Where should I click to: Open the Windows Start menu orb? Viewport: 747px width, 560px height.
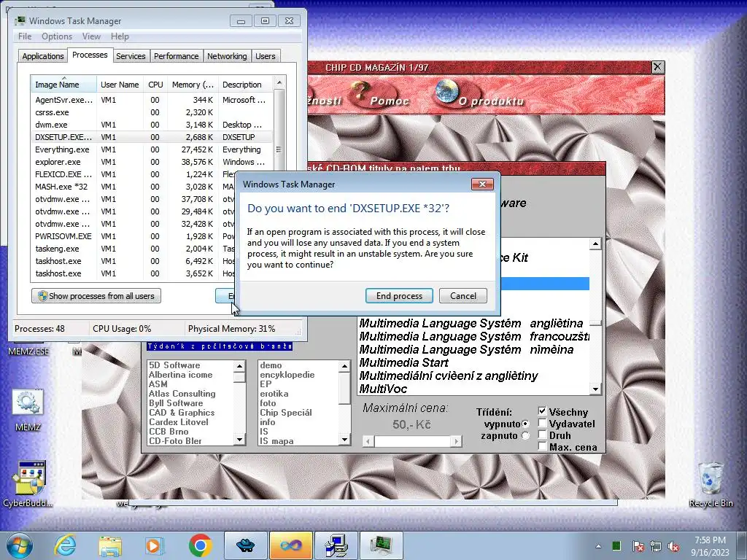(20, 545)
